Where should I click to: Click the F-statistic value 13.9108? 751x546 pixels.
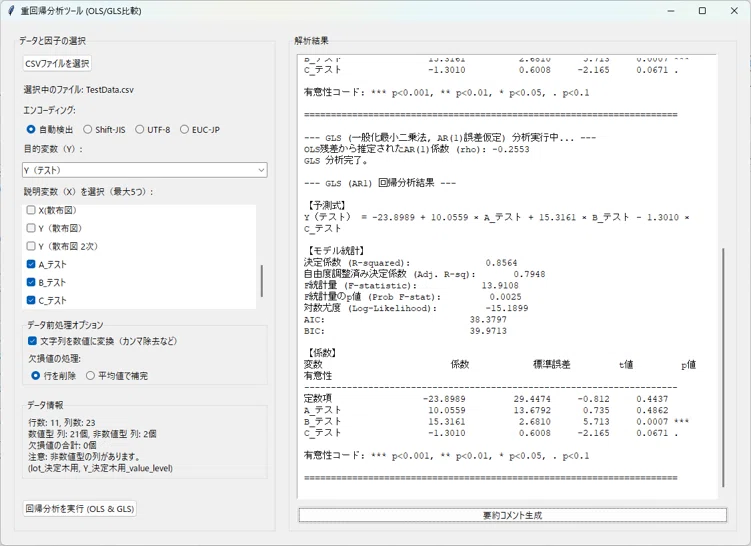[x=500, y=285]
